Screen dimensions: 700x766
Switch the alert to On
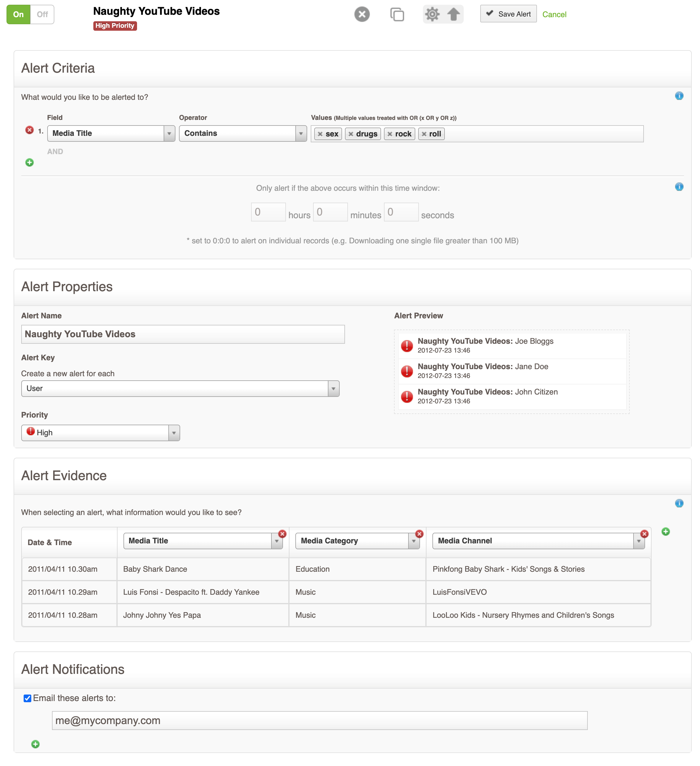click(x=18, y=14)
